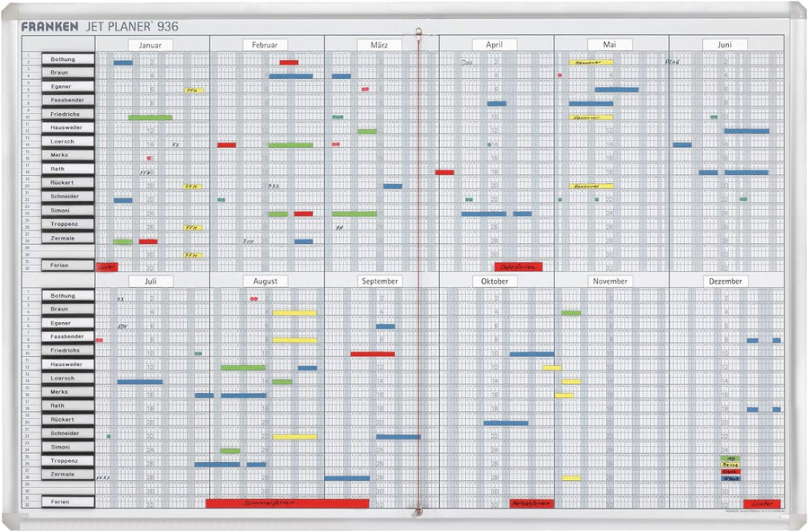Click the green AD legend strip in Dezember
Viewport: 808px width, 532px height.
pos(730,458)
